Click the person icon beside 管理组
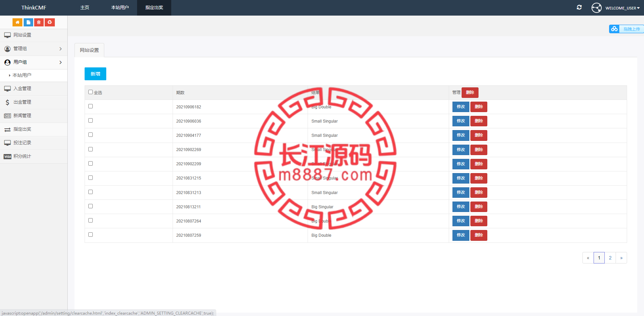Viewport: 644px width, 316px height. (x=7, y=49)
